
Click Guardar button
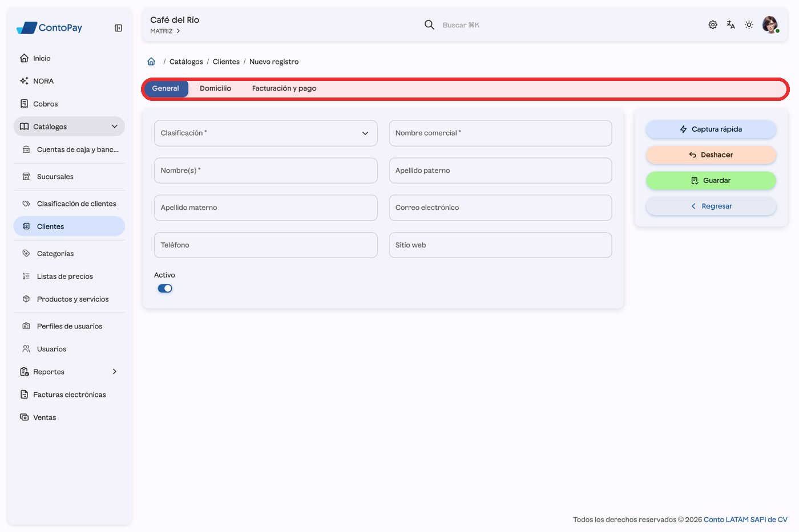coord(711,181)
